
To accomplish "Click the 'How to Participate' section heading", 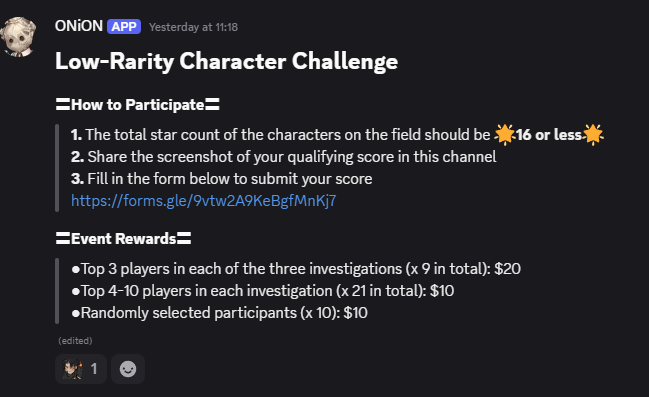I will 137,105.
